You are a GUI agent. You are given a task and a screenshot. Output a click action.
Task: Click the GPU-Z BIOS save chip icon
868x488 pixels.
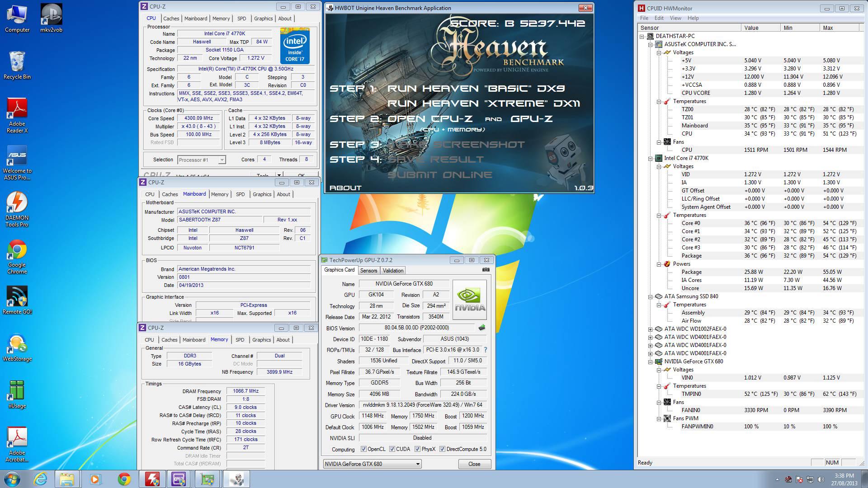coord(482,328)
